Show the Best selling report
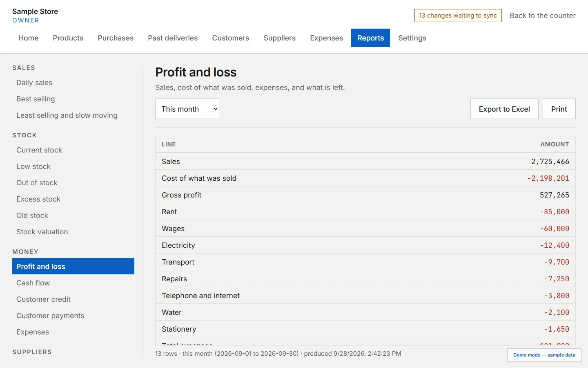Image resolution: width=588 pixels, height=368 pixels. 73,99
